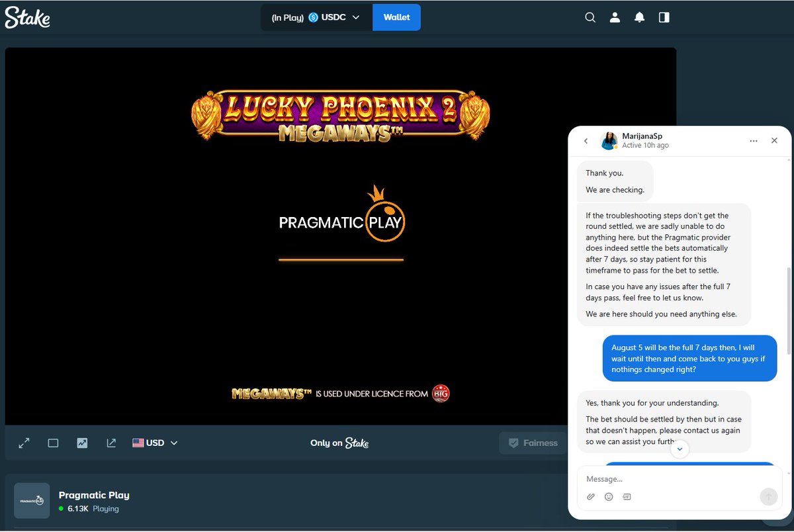Screen dimensions: 794x532
Task: Go back in the chat window
Action: 586,141
